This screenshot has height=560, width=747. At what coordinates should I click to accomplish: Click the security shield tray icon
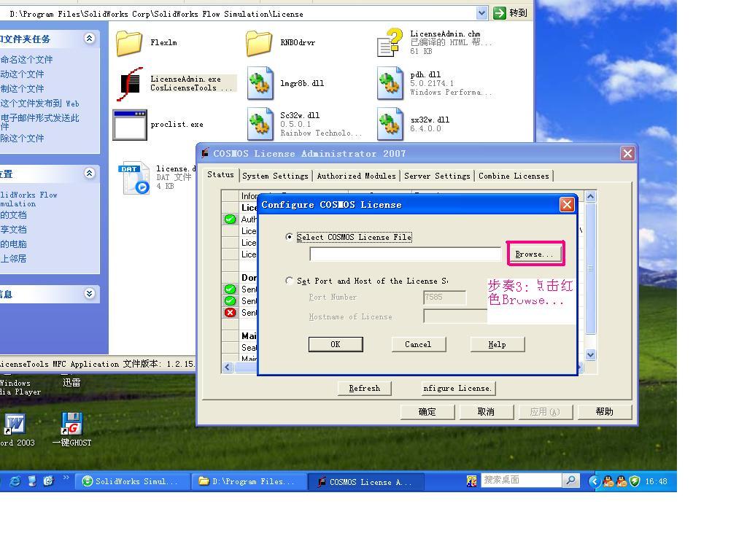pyautogui.click(x=635, y=481)
